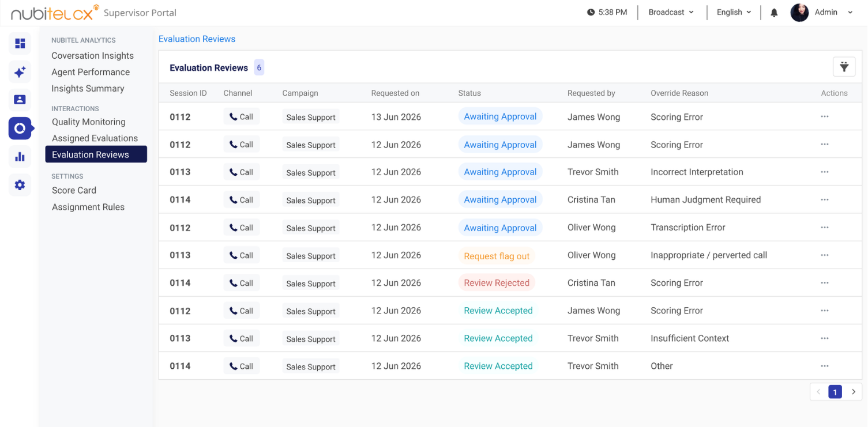Viewport: 868px width, 427px height.
Task: Expand the Admin account dropdown arrow
Action: tap(850, 13)
